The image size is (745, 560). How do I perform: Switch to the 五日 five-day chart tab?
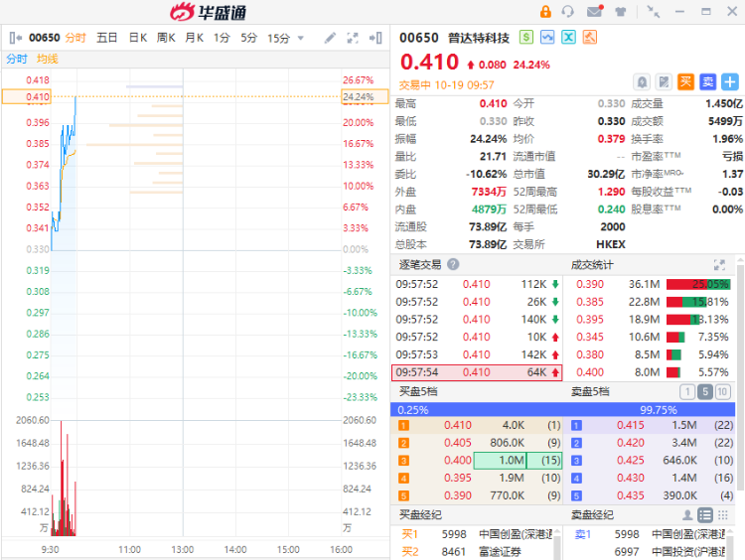(x=107, y=38)
